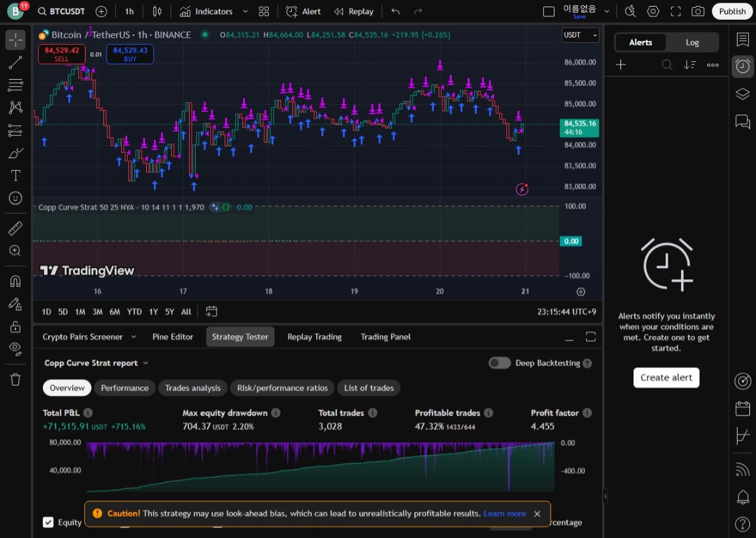Start bar Replay mode
This screenshot has height=538, width=756.
[354, 12]
